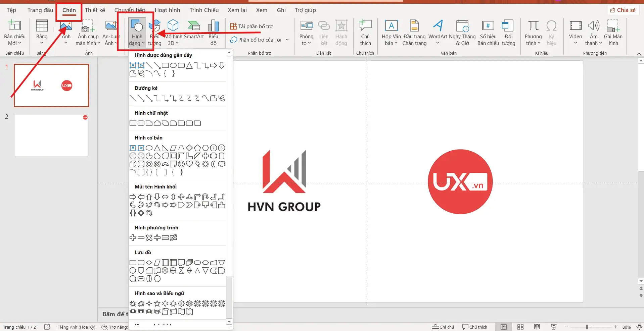
Task: Click the SmartArt icon in ribbon
Action: [x=194, y=33]
